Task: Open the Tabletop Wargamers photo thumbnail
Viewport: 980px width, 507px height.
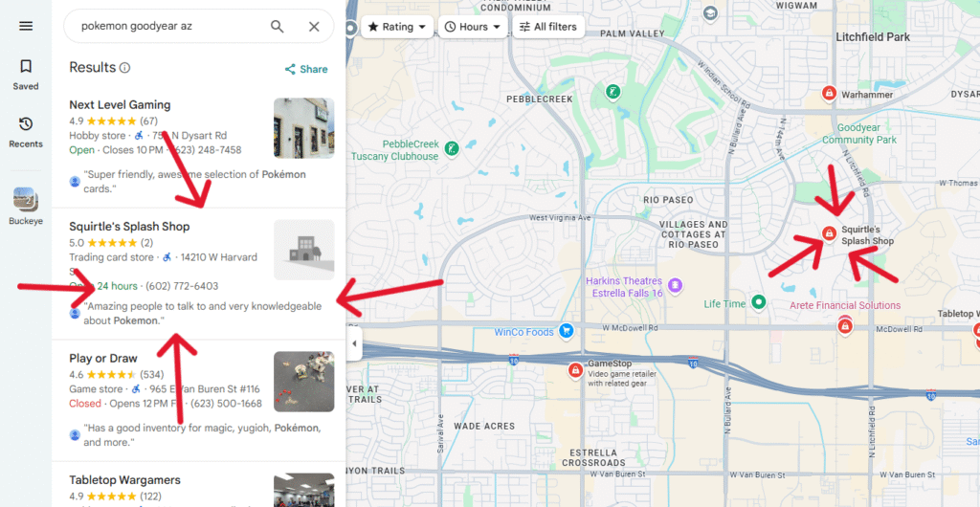Action: click(303, 490)
